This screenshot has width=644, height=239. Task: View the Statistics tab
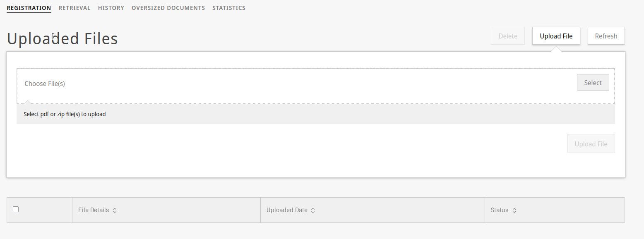(x=229, y=8)
